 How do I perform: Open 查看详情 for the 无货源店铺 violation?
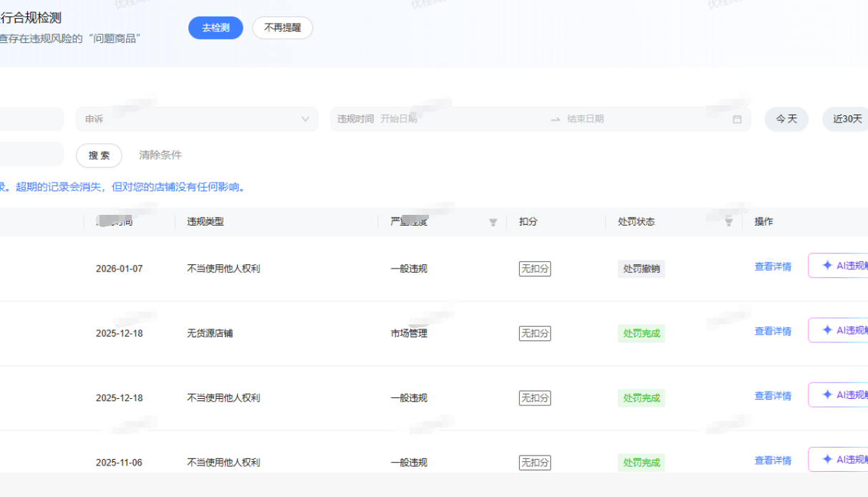[x=773, y=332]
